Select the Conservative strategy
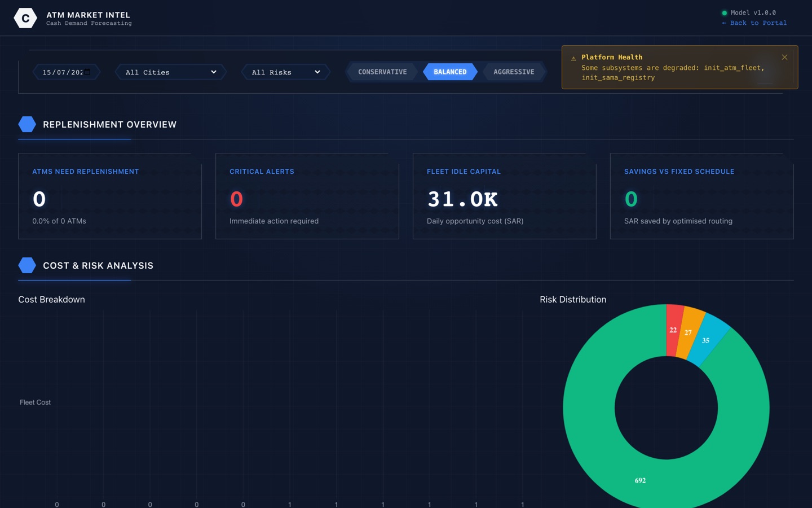812x508 pixels. coord(382,72)
